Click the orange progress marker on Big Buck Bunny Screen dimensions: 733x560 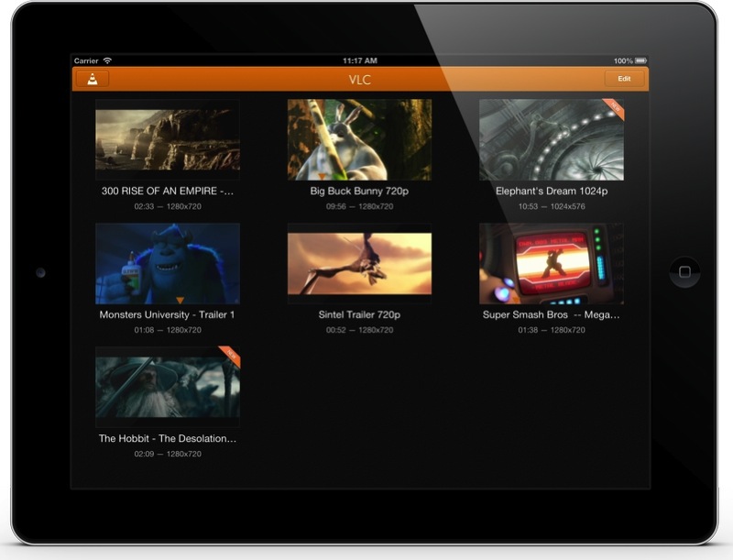pos(322,177)
